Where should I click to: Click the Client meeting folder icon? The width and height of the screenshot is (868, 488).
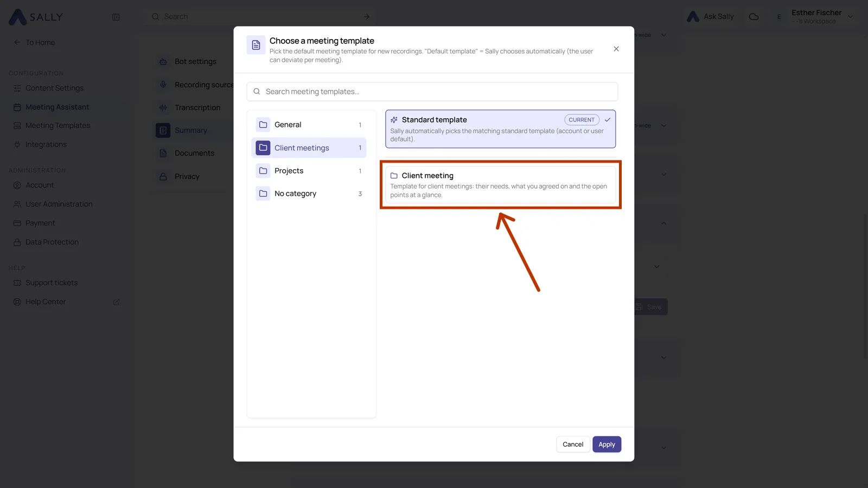tap(394, 176)
